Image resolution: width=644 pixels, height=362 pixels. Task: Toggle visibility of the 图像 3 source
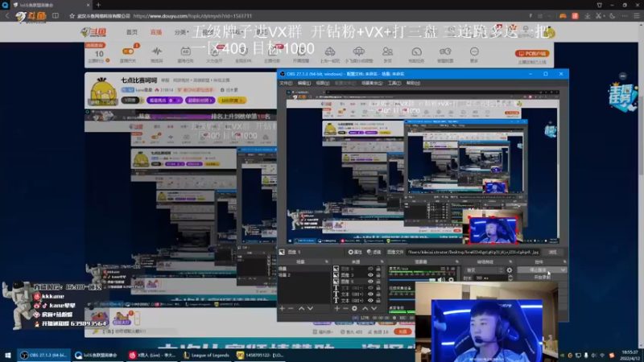370,275
